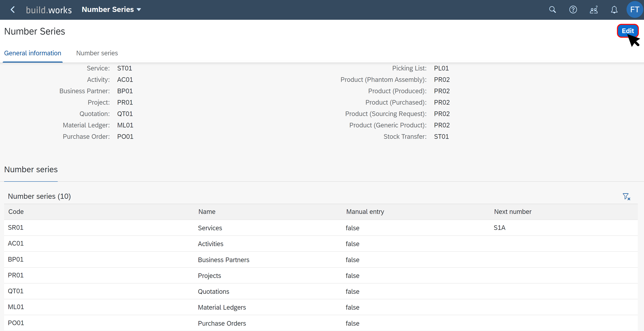Open the collaboration people icon

594,10
